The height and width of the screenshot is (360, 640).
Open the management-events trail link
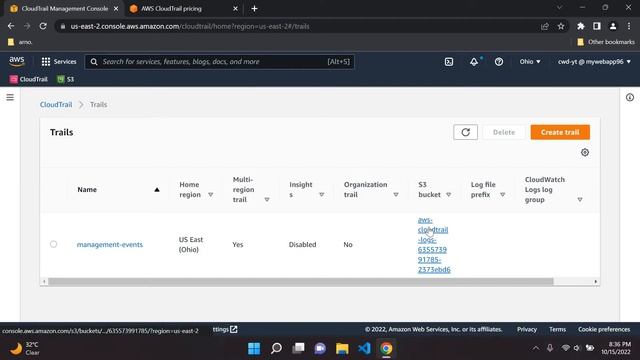tap(110, 244)
